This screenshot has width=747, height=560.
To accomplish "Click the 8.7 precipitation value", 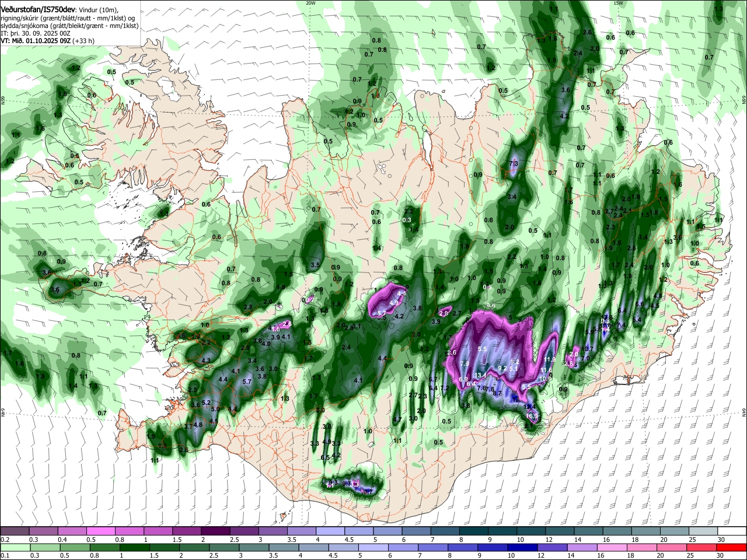I will [x=497, y=393].
